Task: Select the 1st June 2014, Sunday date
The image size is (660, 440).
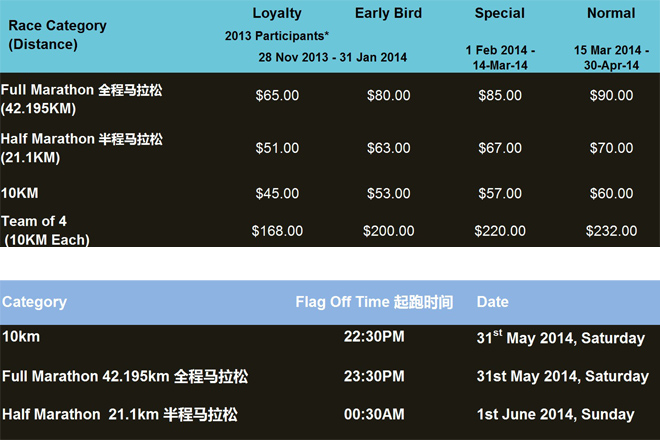Action: pos(555,414)
